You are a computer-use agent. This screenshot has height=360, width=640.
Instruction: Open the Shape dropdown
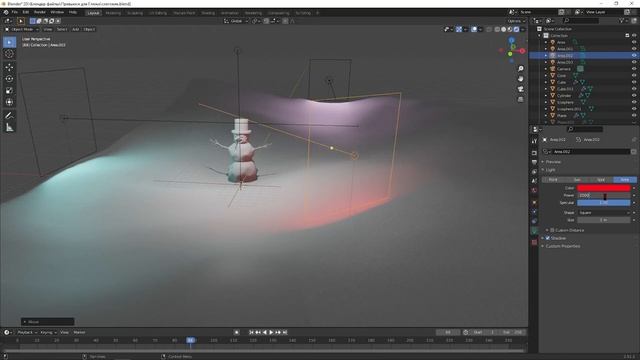pos(604,213)
